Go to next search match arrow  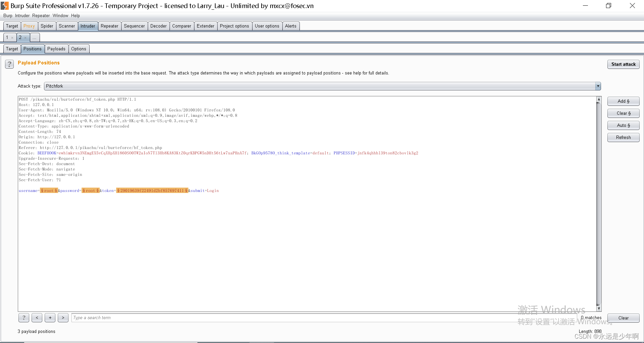coord(63,317)
